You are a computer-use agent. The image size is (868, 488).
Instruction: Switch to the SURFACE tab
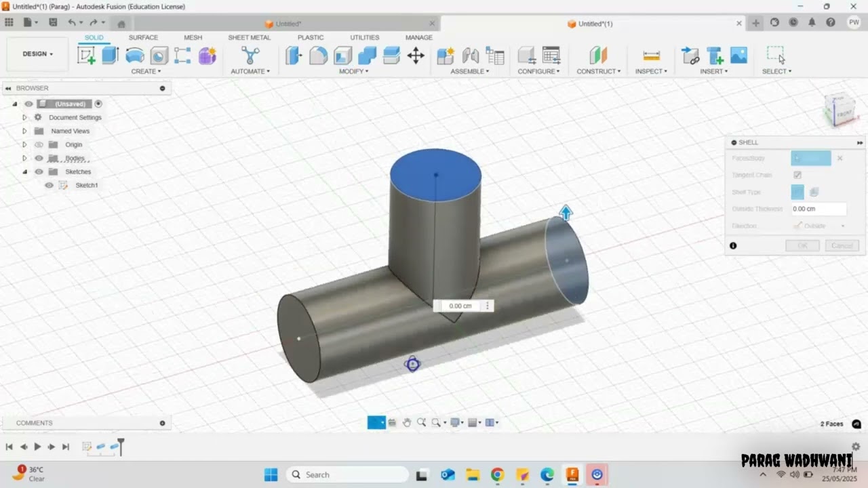143,37
